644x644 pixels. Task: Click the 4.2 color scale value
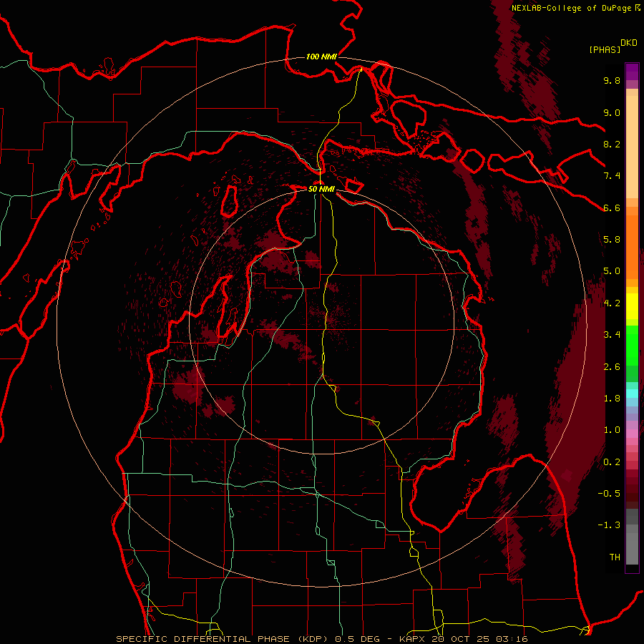(612, 303)
